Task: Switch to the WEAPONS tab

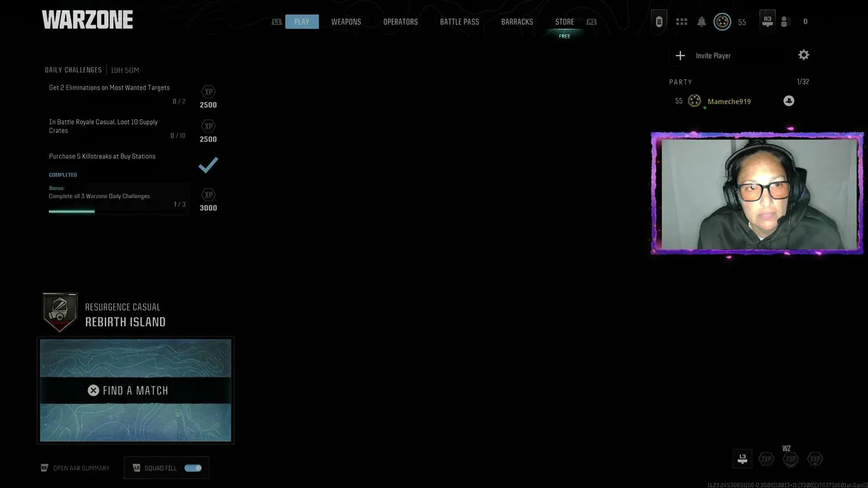Action: (346, 22)
